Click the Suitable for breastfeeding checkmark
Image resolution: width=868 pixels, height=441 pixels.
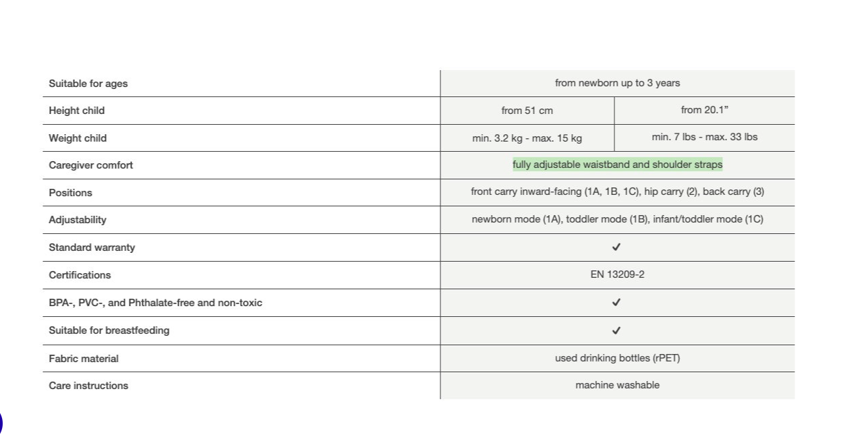[616, 330]
